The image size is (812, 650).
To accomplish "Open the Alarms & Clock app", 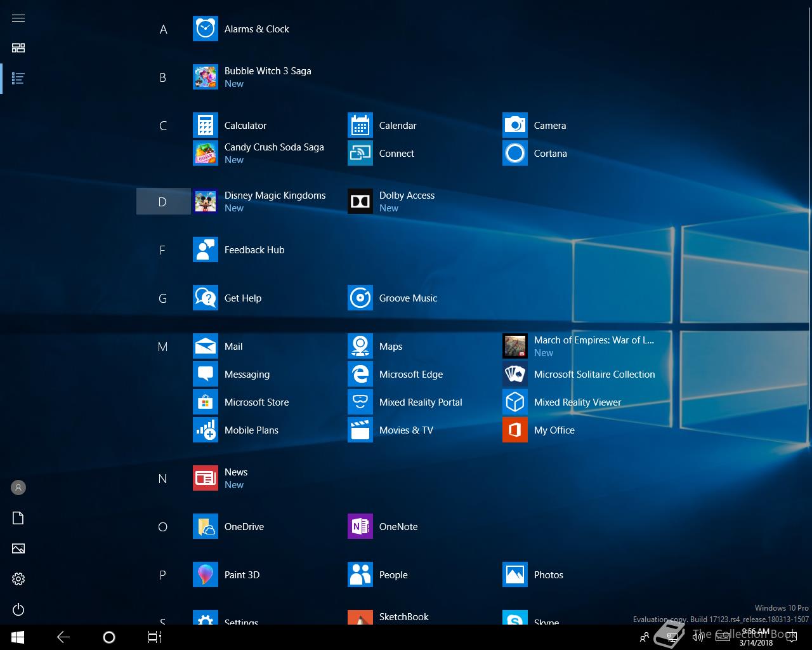I will click(268, 29).
